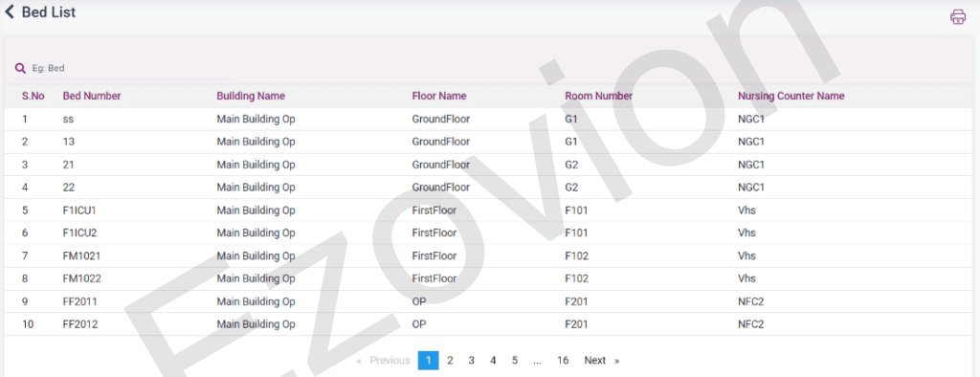Click the search magnifier icon
This screenshot has width=980, height=377.
point(21,68)
